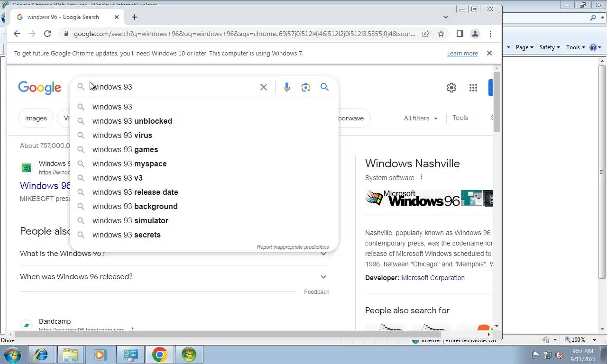The width and height of the screenshot is (607, 364).
Task: Open Windows Explorer folder on taskbar
Action: coord(71,355)
